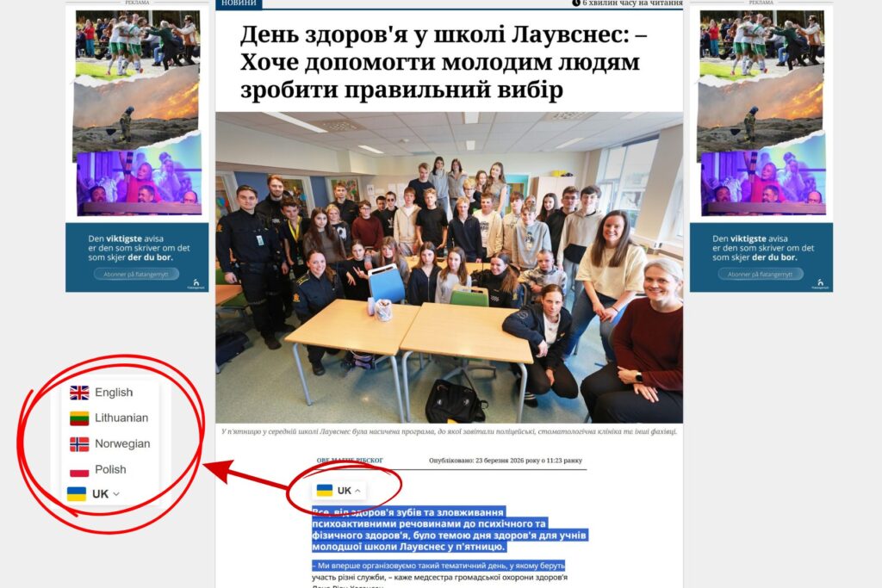The width and height of the screenshot is (882, 588).
Task: Select Norwegian from the language list
Action: [x=121, y=444]
